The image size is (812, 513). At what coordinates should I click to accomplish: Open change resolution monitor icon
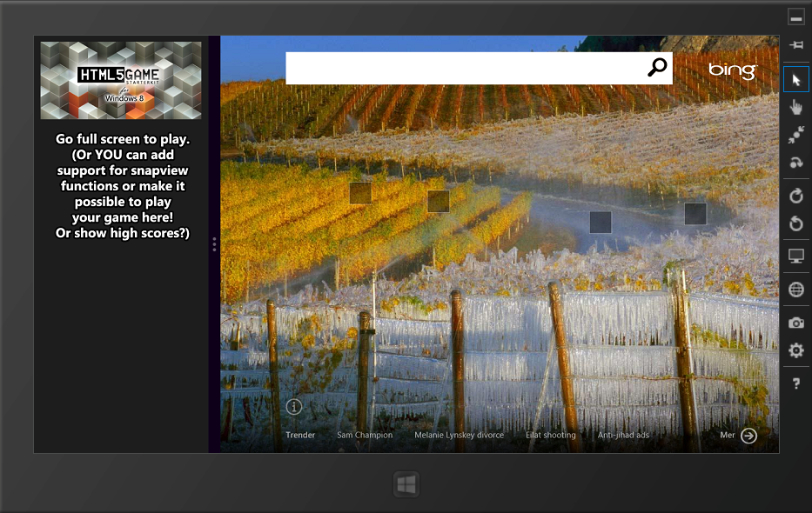[x=796, y=256]
